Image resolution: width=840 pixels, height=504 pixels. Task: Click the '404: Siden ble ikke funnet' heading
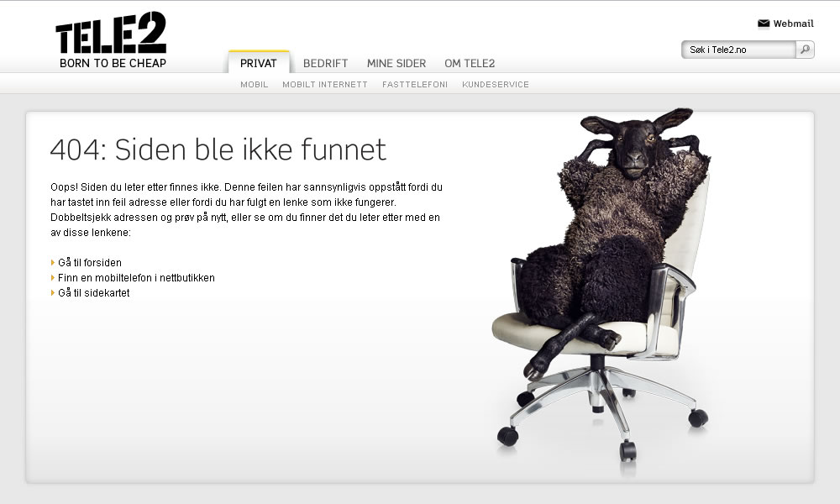(x=218, y=150)
